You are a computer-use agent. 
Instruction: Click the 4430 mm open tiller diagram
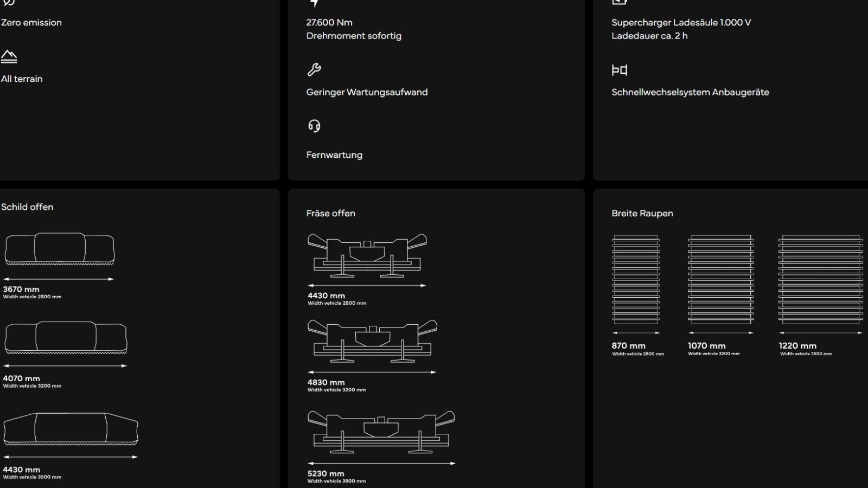(x=367, y=255)
